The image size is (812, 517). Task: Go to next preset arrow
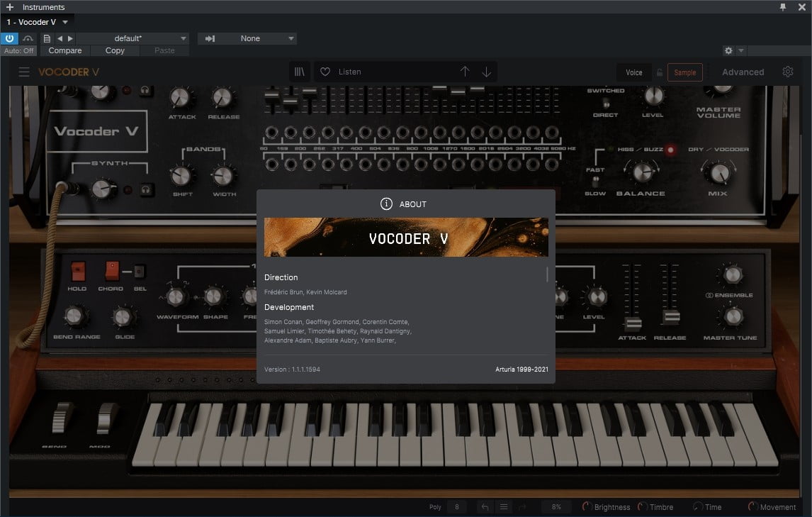pyautogui.click(x=70, y=38)
